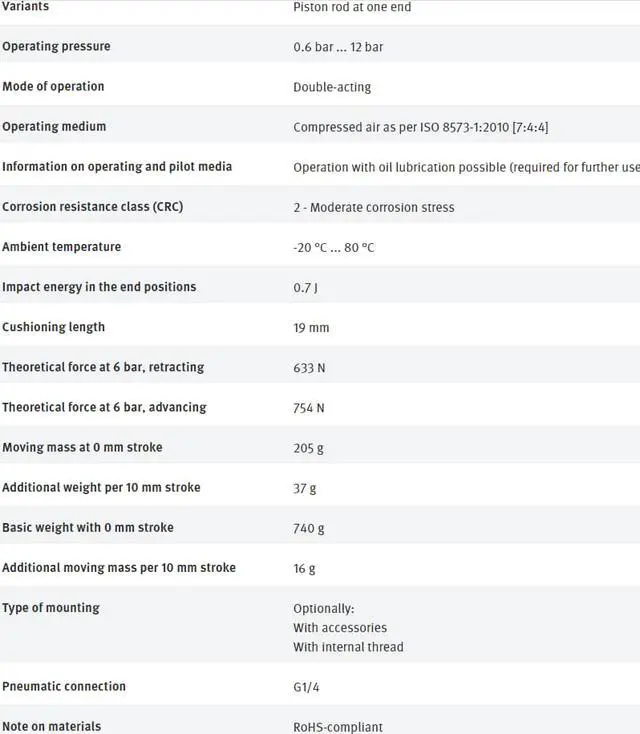Click the 'Ambient temperature' label
The height and width of the screenshot is (734, 640).
pyautogui.click(x=61, y=247)
